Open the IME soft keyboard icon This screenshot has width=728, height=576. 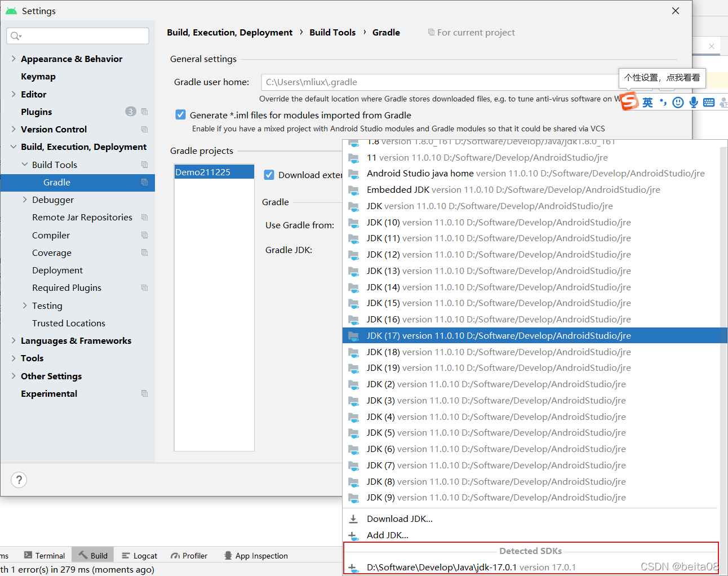709,103
